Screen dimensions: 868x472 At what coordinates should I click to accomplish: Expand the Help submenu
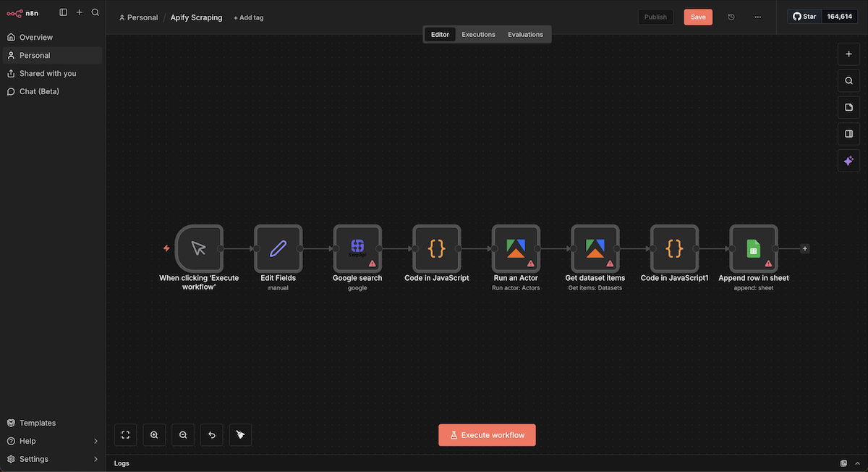click(x=96, y=441)
